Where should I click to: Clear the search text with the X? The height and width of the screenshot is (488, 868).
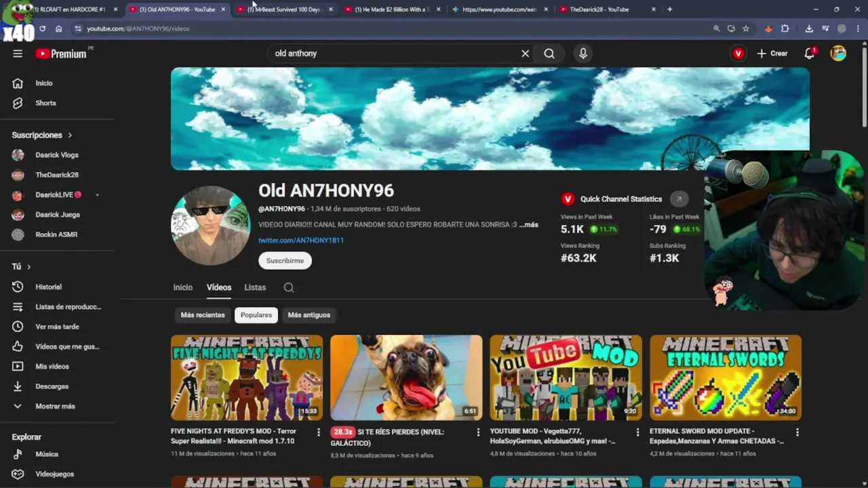point(525,54)
